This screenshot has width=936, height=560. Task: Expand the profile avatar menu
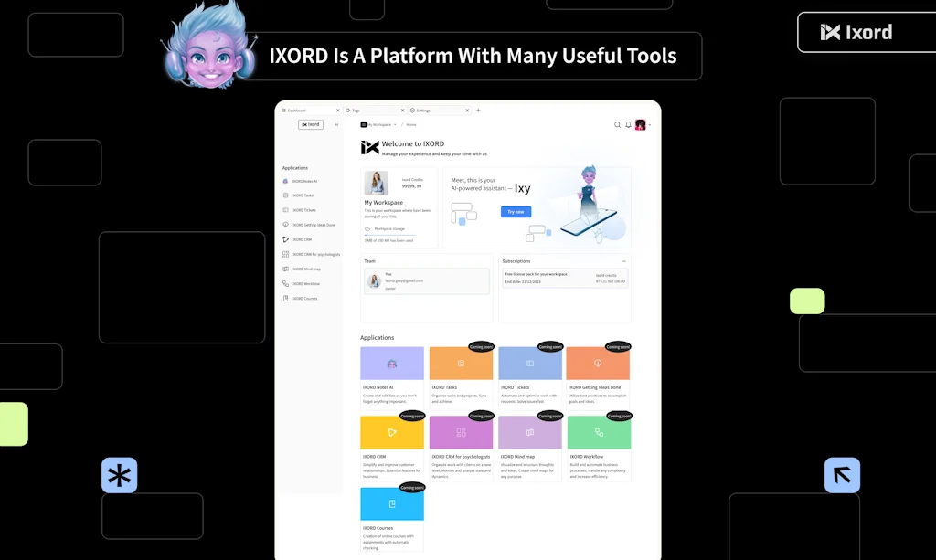[640, 125]
